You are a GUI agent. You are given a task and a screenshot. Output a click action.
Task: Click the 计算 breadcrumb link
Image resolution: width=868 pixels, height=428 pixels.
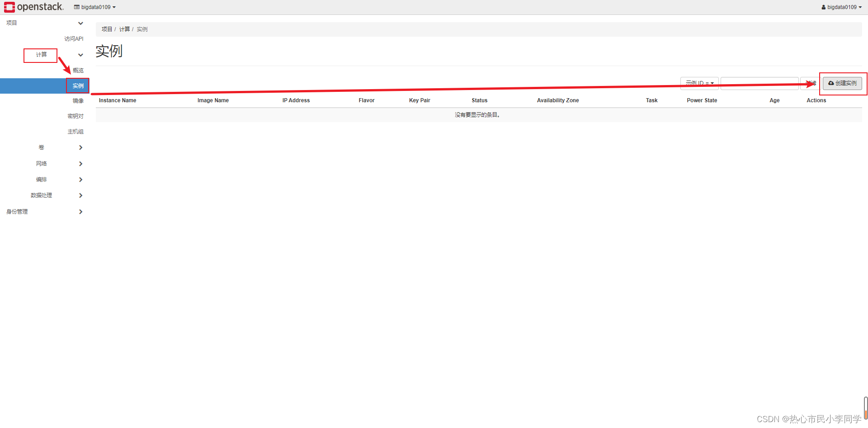[124, 29]
